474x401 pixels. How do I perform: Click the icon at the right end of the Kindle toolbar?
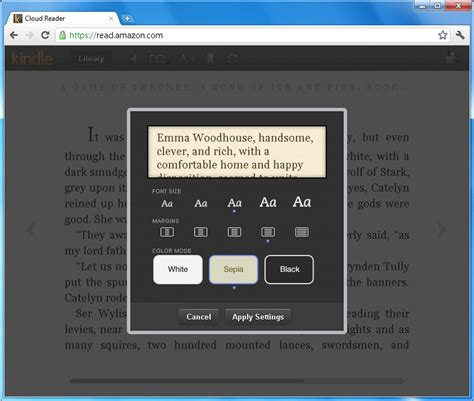pyautogui.click(x=450, y=58)
